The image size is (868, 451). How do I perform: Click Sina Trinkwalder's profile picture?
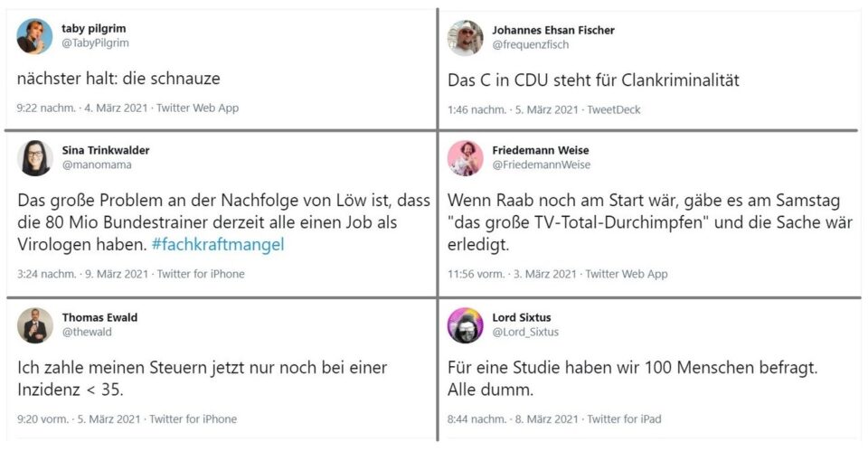pos(35,157)
